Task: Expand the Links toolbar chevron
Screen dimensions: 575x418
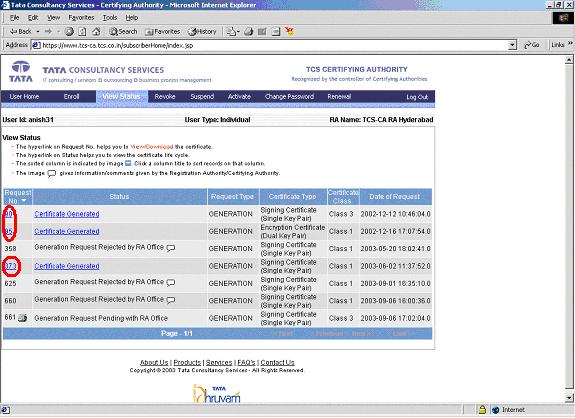Action: (570, 44)
